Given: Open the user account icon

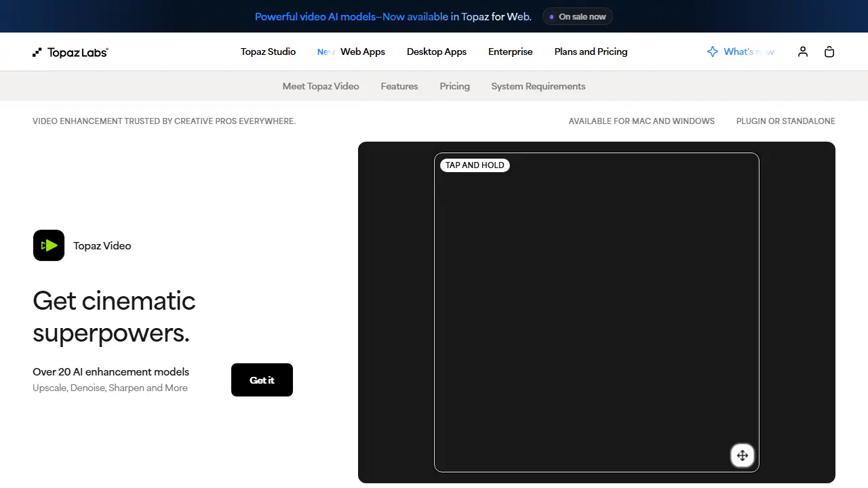Looking at the screenshot, I should coord(803,52).
